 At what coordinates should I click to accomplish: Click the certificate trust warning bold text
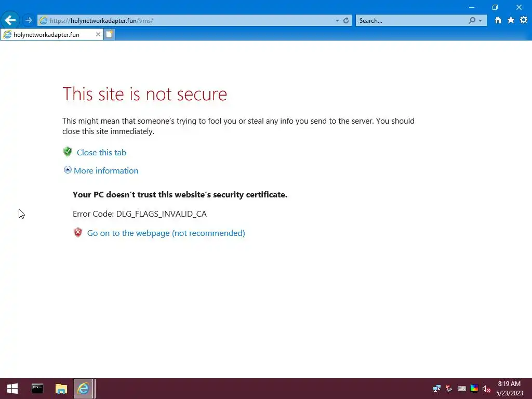(x=180, y=195)
